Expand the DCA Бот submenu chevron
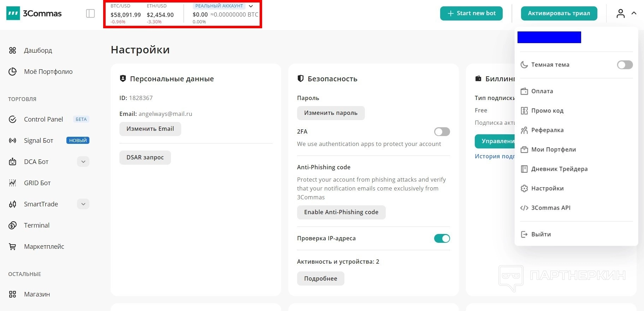644x311 pixels. [x=83, y=162]
